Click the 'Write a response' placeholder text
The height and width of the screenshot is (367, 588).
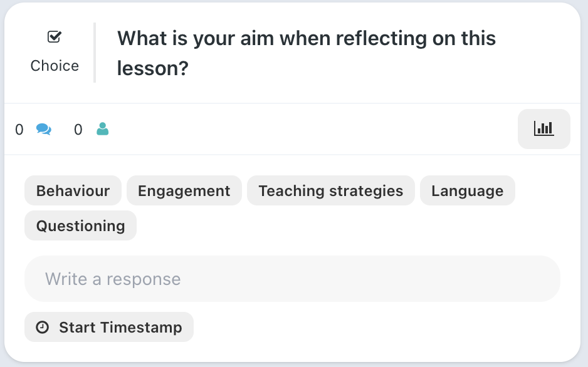pyautogui.click(x=113, y=279)
